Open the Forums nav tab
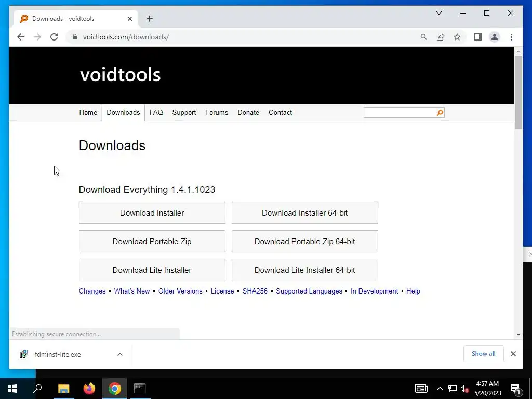The image size is (532, 399). pyautogui.click(x=217, y=112)
